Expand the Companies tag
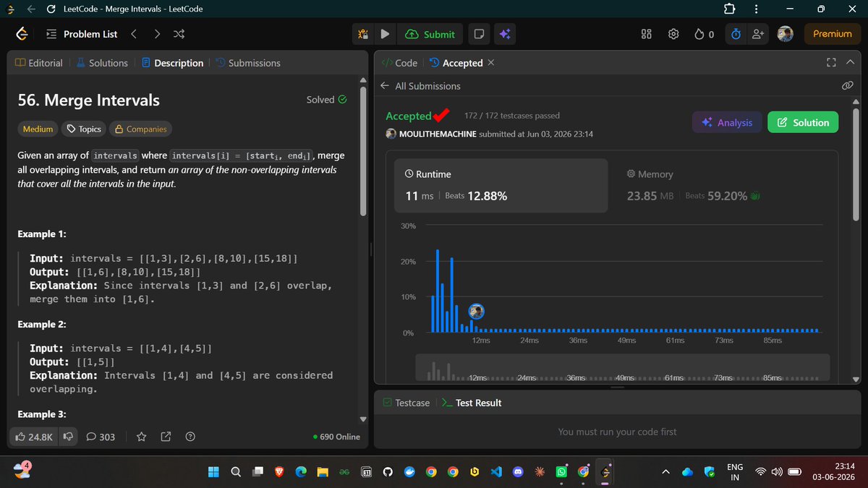This screenshot has width=868, height=488. (140, 129)
